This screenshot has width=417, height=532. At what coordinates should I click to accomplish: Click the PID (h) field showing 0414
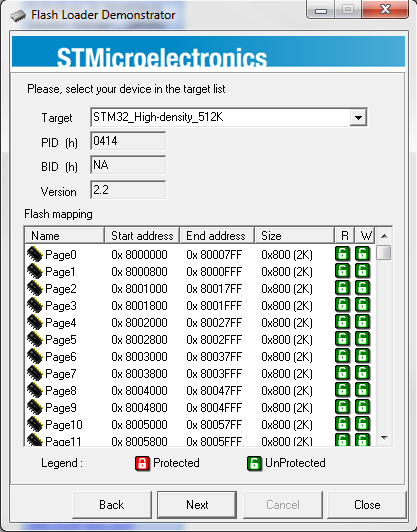click(128, 141)
